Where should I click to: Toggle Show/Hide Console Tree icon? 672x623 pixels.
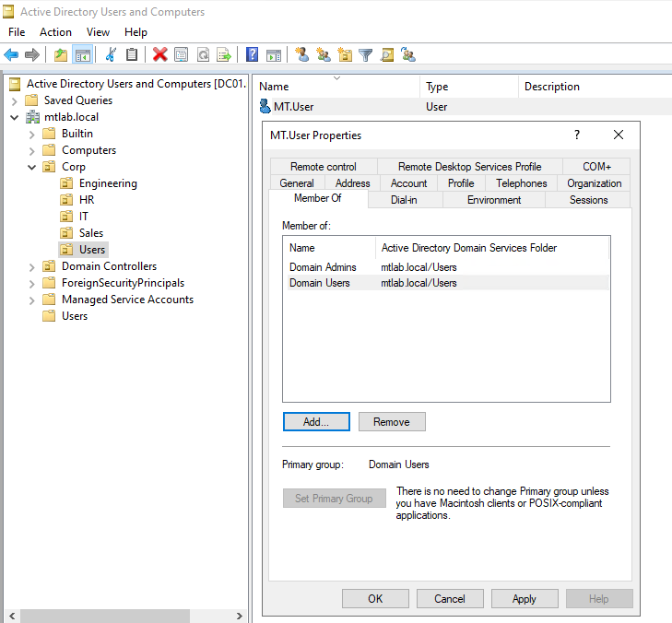(83, 55)
